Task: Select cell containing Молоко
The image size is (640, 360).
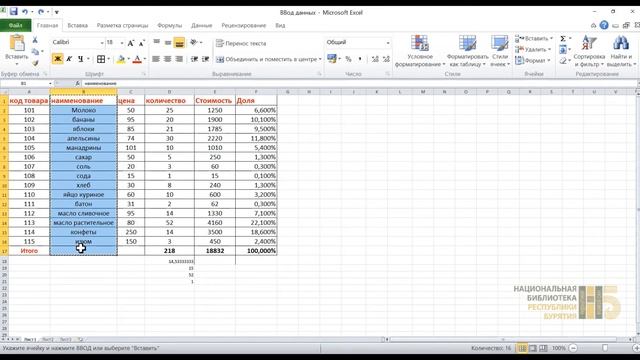Action: (83, 110)
